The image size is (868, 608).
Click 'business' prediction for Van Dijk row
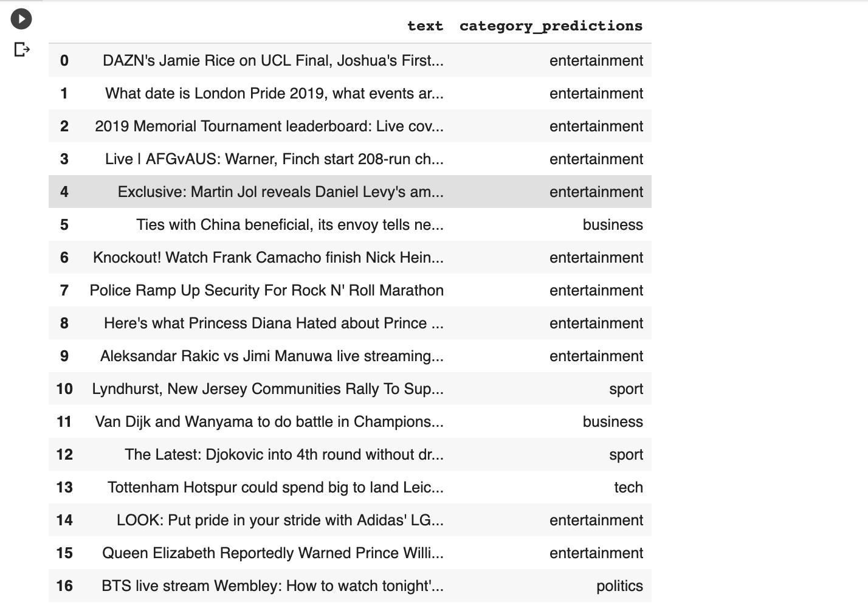click(x=612, y=422)
